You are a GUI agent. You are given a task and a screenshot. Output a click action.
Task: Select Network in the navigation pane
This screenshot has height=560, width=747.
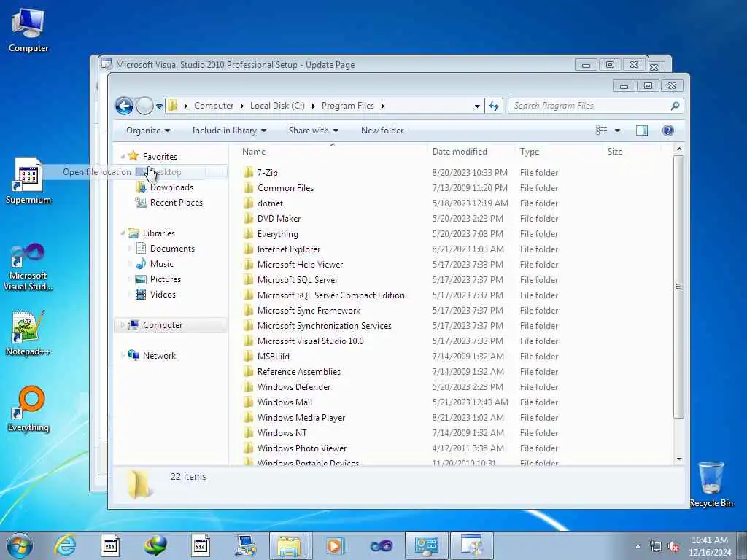[159, 356]
